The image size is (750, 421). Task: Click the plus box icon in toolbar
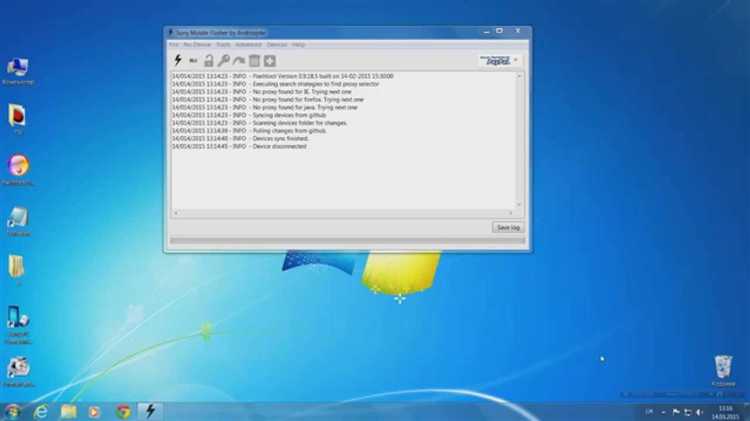(x=270, y=61)
